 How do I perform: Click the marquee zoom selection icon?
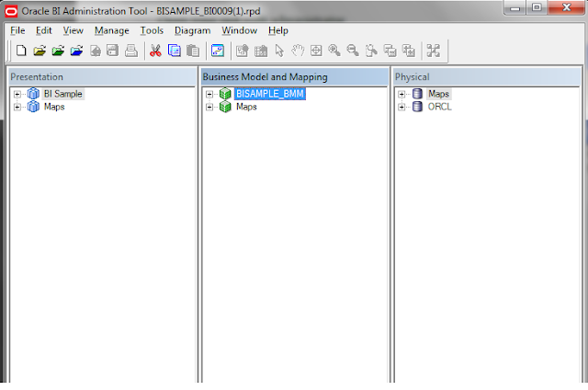pos(371,51)
